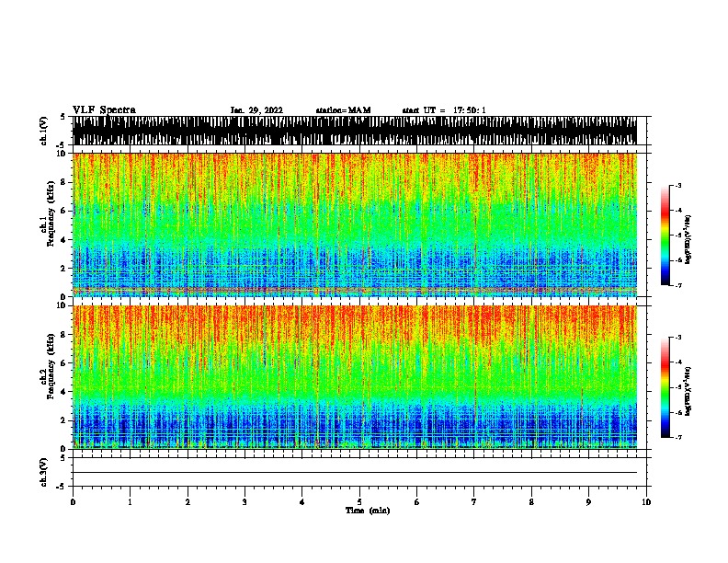Click the log(PSD) label beside ch.1 color bar
Viewport: 728px width, 563px height.
pyautogui.click(x=688, y=239)
